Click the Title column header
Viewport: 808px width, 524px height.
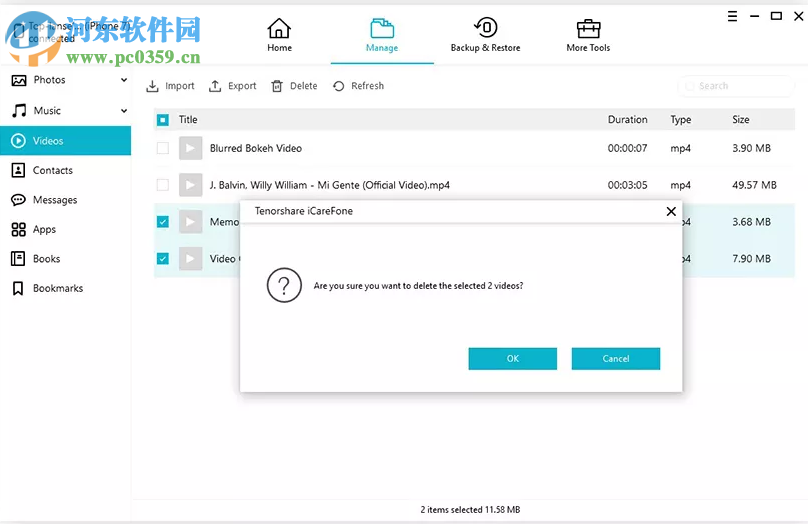pyautogui.click(x=188, y=120)
